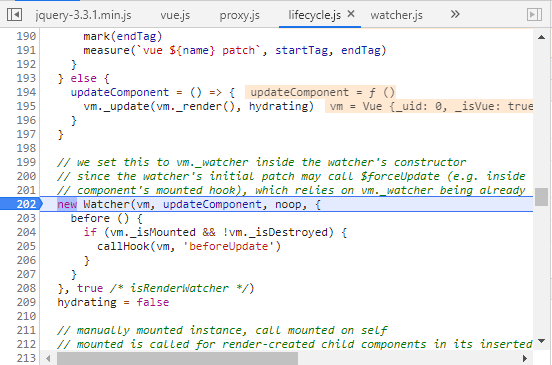Viewport: 552px width, 365px height.
Task: Click 'hydrating' on line 209
Action: (x=87, y=302)
